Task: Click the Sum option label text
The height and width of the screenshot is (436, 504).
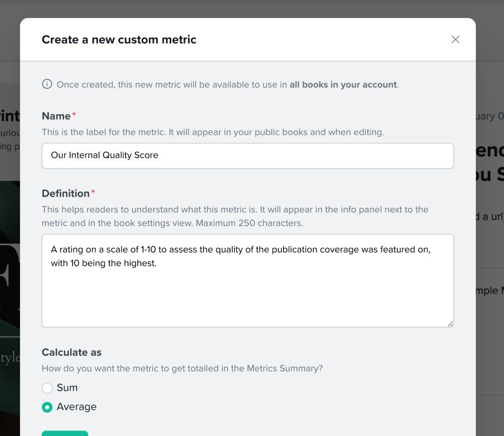Action: [67, 387]
